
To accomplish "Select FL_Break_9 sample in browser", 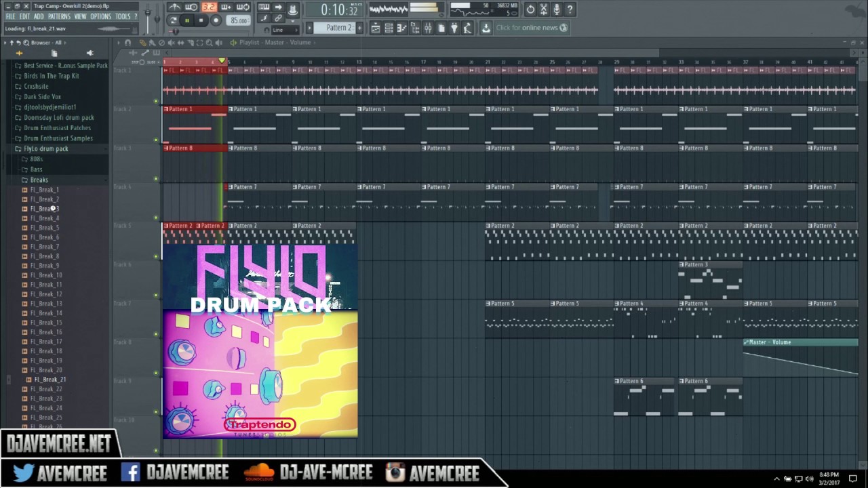I will click(x=45, y=266).
